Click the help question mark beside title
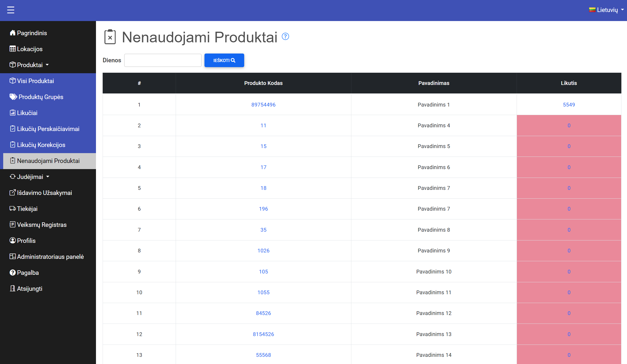This screenshot has width=627, height=364. pyautogui.click(x=285, y=36)
